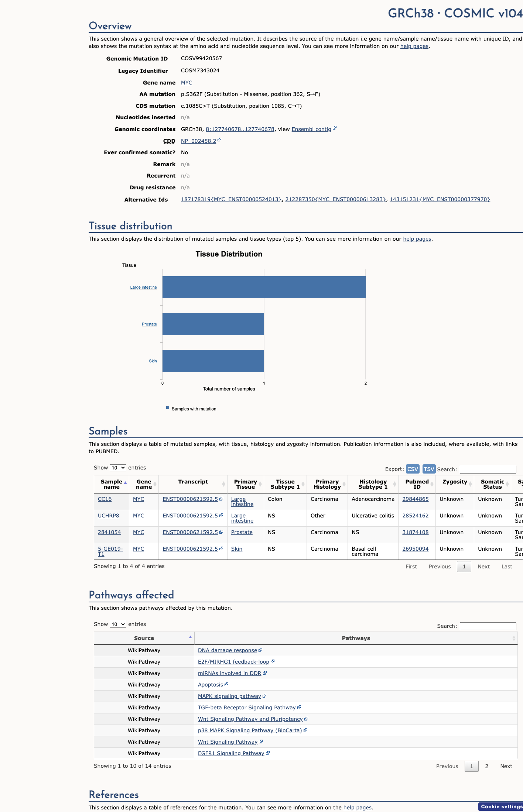Open alternative ID 212287350 MYC_ENST00000613283

click(x=336, y=199)
